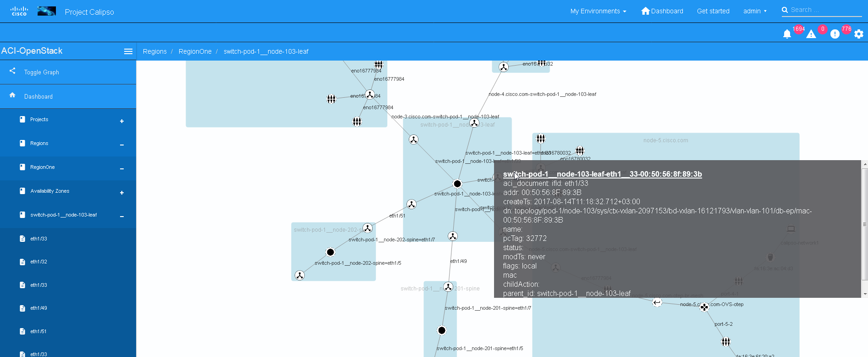
Task: Click the 776 error count badge
Action: coord(846,29)
